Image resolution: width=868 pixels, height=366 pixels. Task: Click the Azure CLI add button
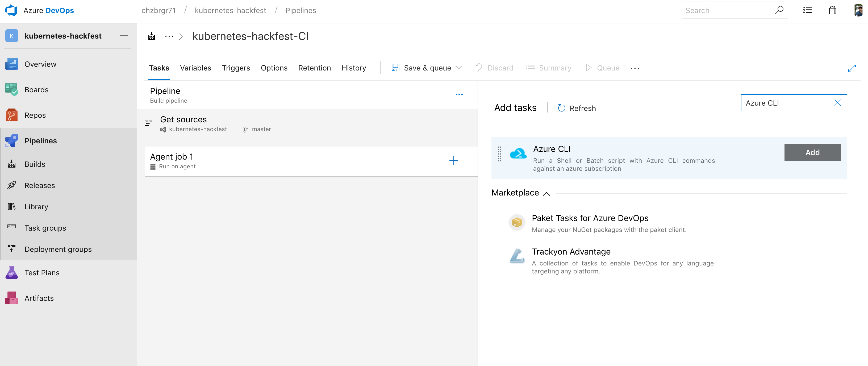coord(812,152)
